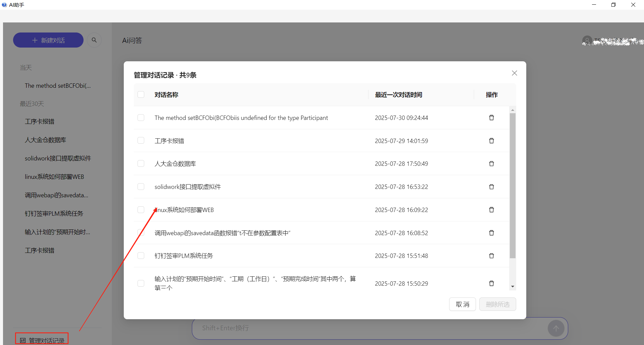Open the conversation search icon

point(94,40)
